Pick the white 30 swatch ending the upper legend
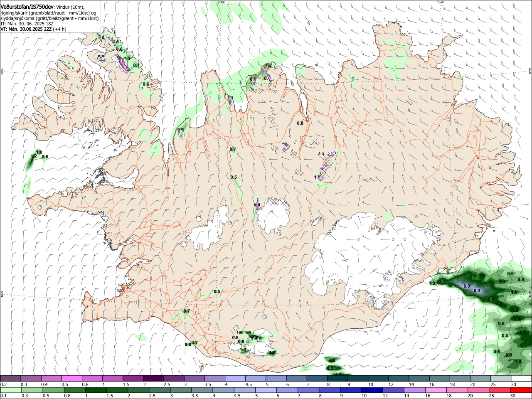This screenshot has width=532, height=399. (521, 378)
